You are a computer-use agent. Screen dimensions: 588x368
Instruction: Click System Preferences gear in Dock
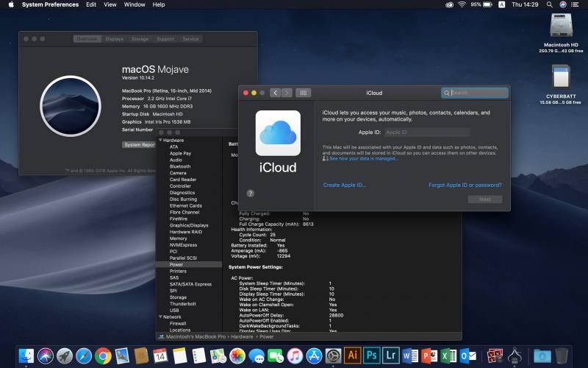click(x=333, y=356)
